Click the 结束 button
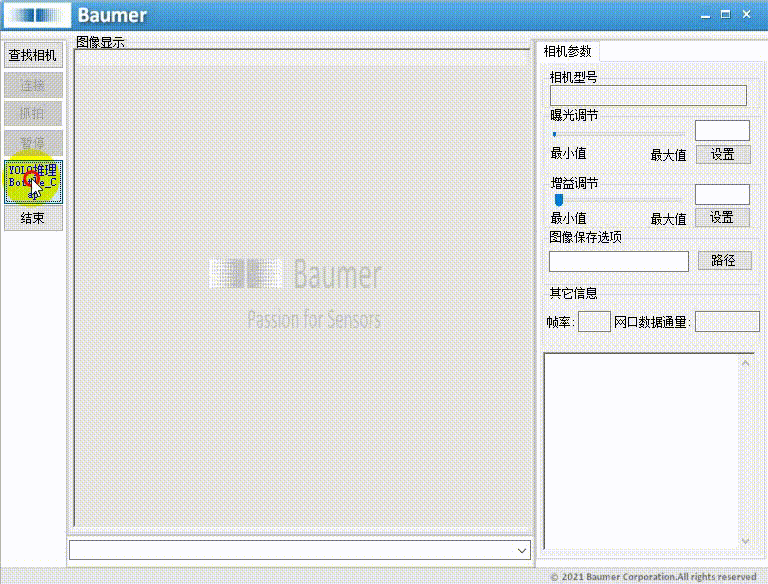Viewport: 768px width, 584px height. (x=33, y=218)
